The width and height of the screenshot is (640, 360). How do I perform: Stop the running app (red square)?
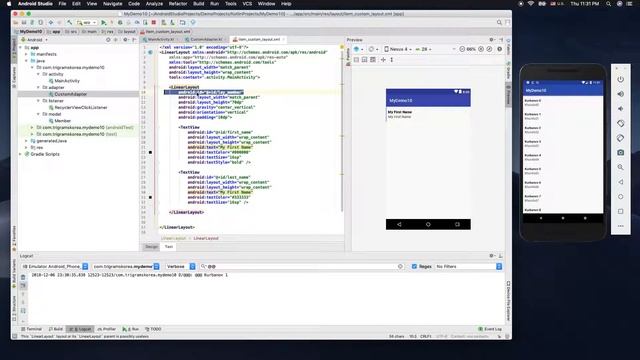click(154, 22)
